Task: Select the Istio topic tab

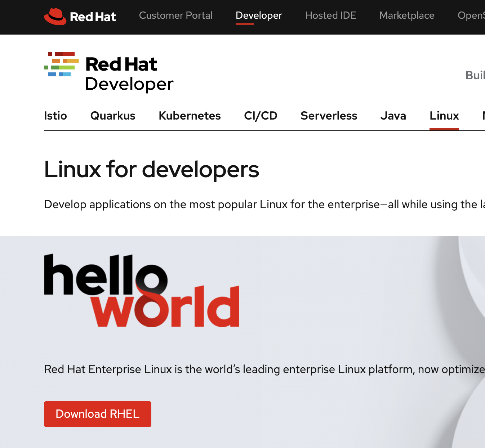Action: click(x=55, y=116)
